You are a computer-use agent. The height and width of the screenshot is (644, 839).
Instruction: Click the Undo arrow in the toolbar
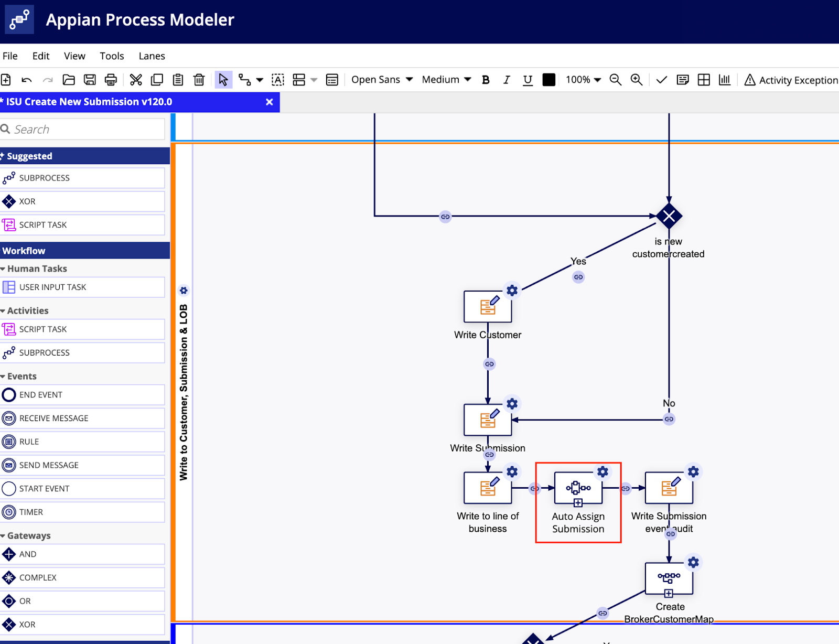[x=27, y=80]
